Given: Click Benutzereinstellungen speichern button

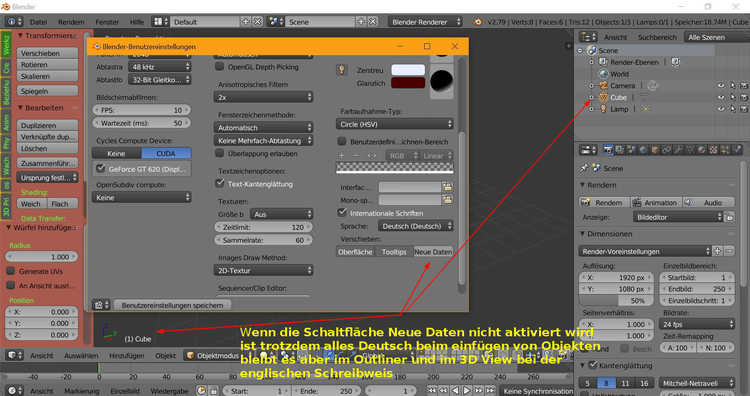Looking at the screenshot, I should (x=172, y=305).
